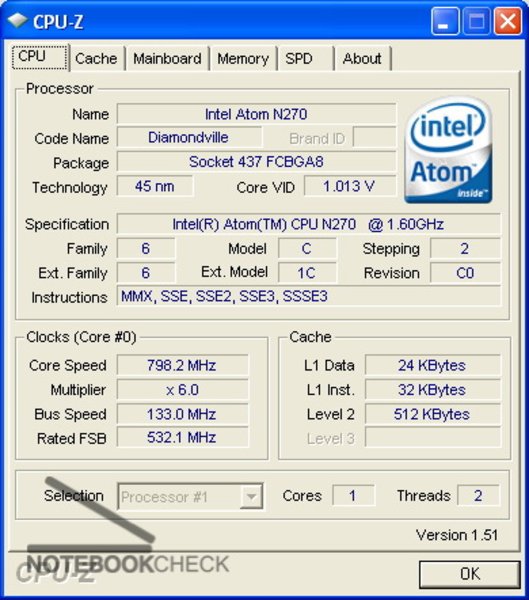The height and width of the screenshot is (600, 529).
Task: Select the Memory tab
Action: pos(243,59)
